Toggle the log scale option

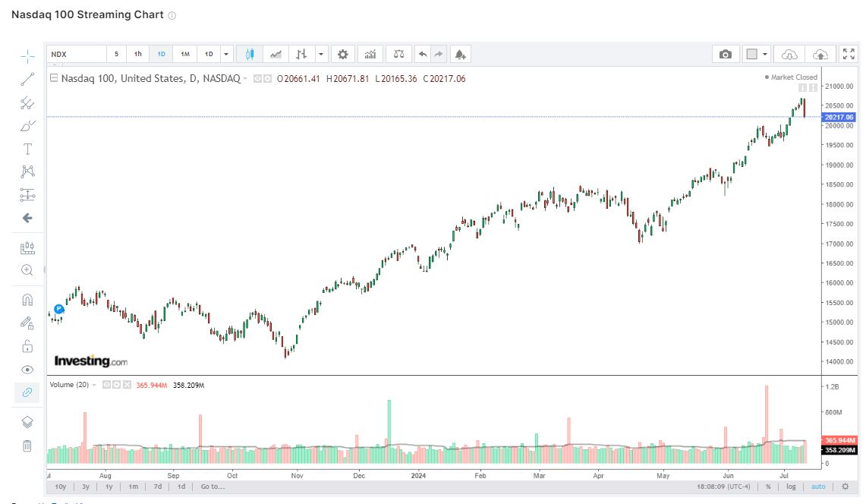pos(791,487)
